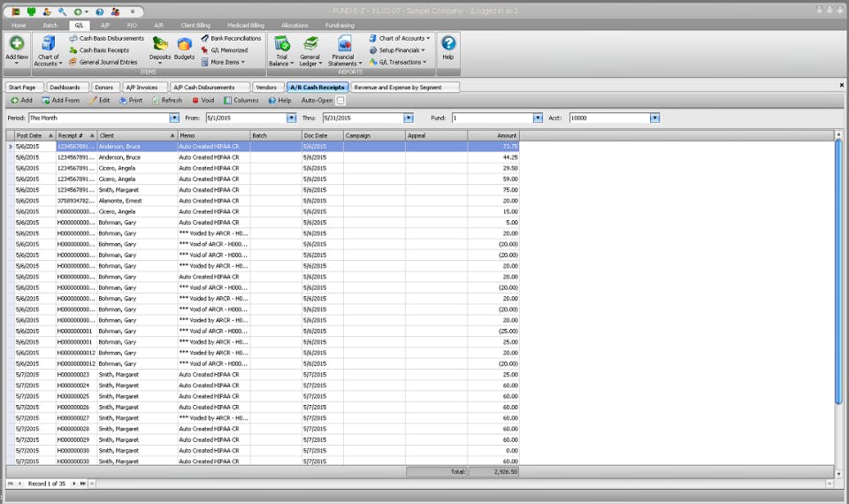Switch to the A/P ribbon tab

tap(105, 26)
